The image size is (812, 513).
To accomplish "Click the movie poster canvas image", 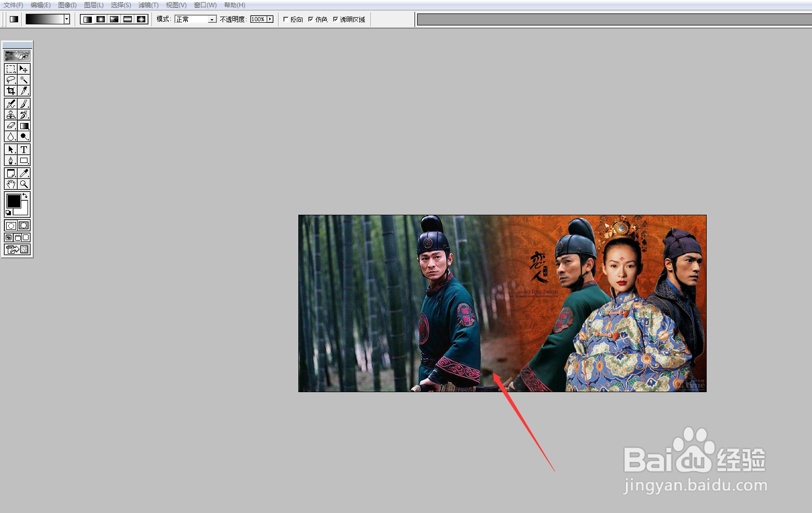I will [502, 303].
